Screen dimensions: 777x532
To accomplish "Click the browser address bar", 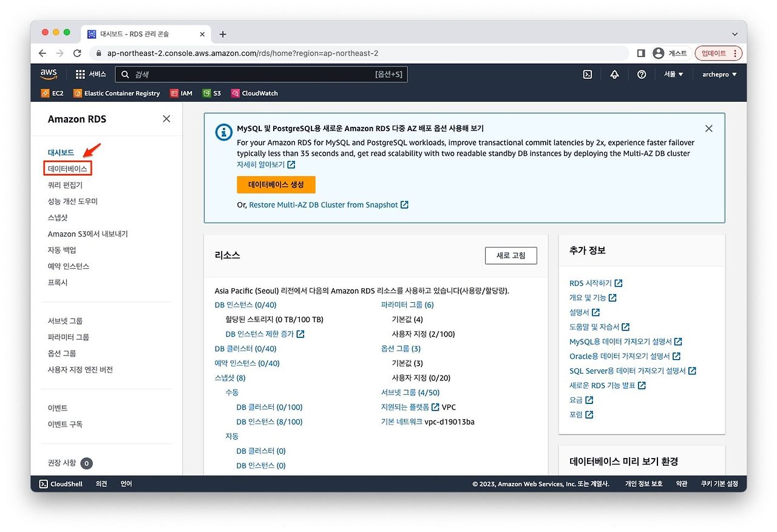I will click(x=358, y=53).
